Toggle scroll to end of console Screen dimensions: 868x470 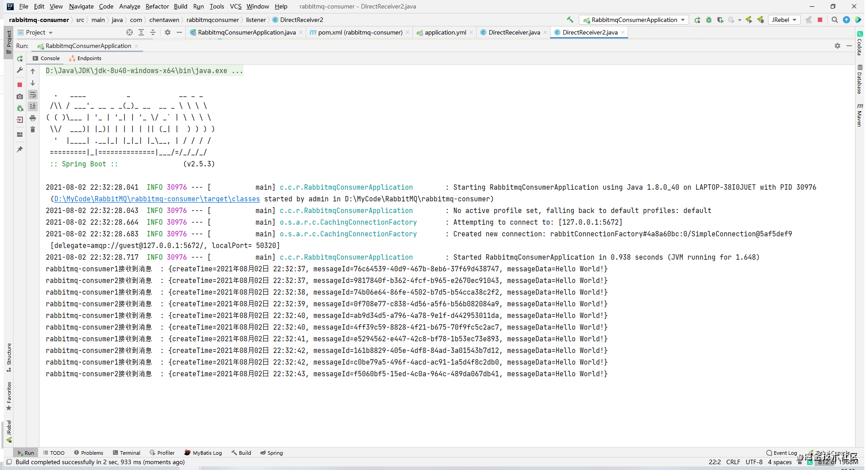click(33, 106)
